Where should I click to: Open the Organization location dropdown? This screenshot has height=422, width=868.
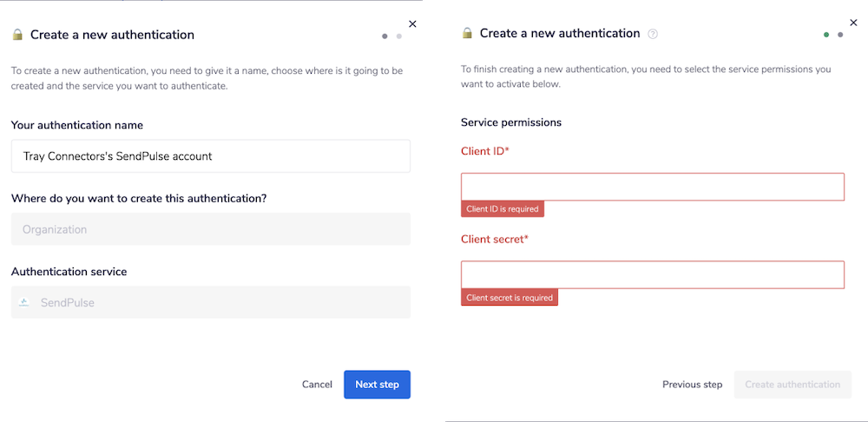click(x=210, y=229)
